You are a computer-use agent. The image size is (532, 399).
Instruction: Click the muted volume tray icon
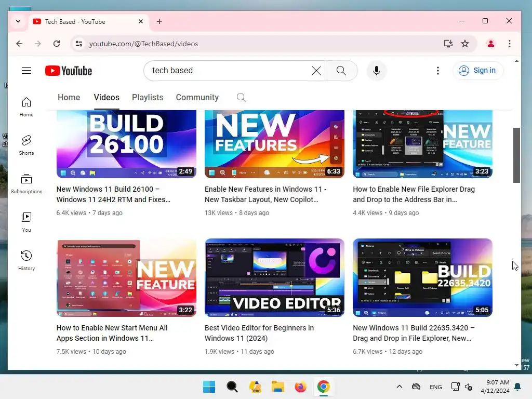(469, 387)
